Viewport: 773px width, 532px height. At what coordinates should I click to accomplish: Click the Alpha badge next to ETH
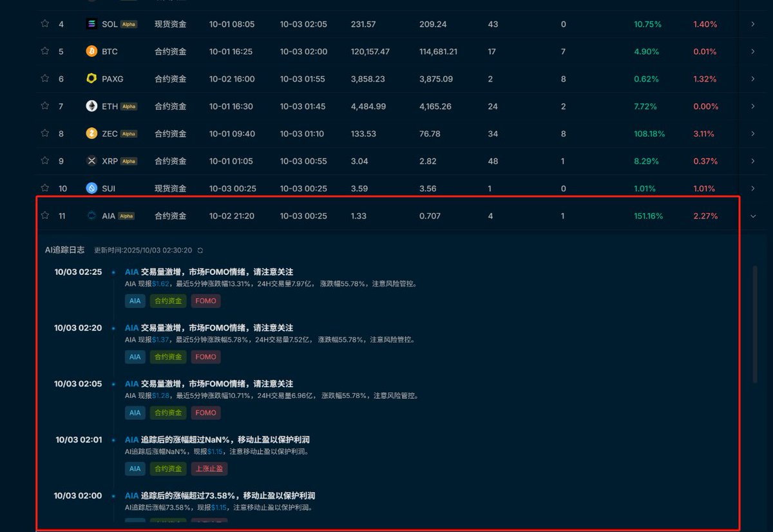pos(129,106)
